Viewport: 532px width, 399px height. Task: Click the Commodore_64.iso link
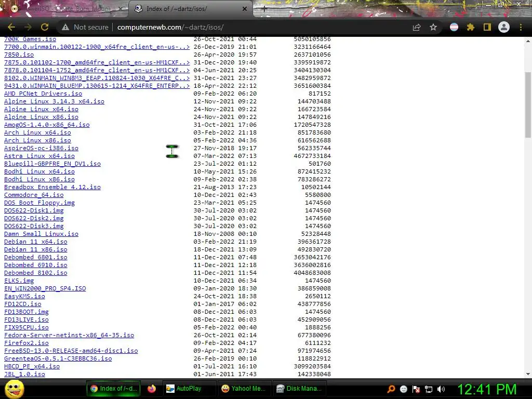tap(34, 195)
